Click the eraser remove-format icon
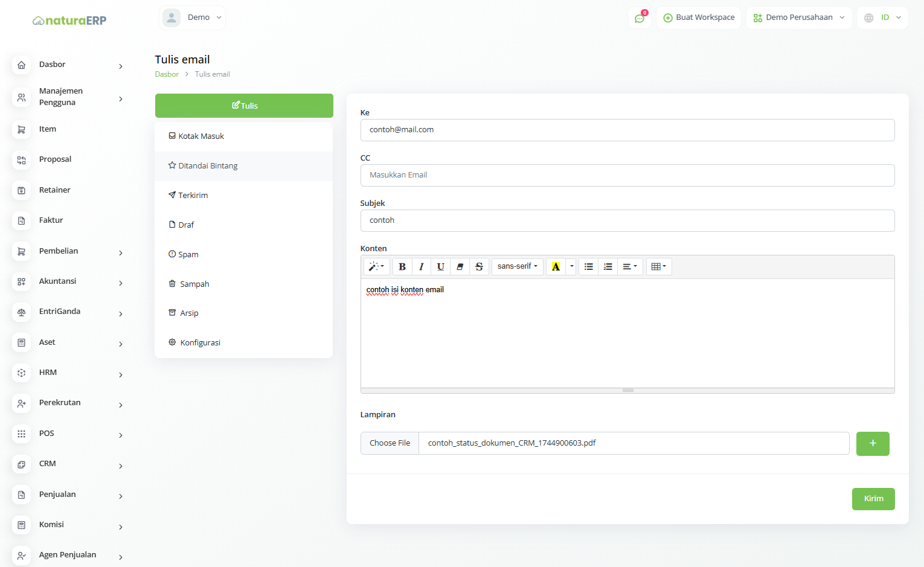This screenshot has width=924, height=567. pyautogui.click(x=460, y=266)
